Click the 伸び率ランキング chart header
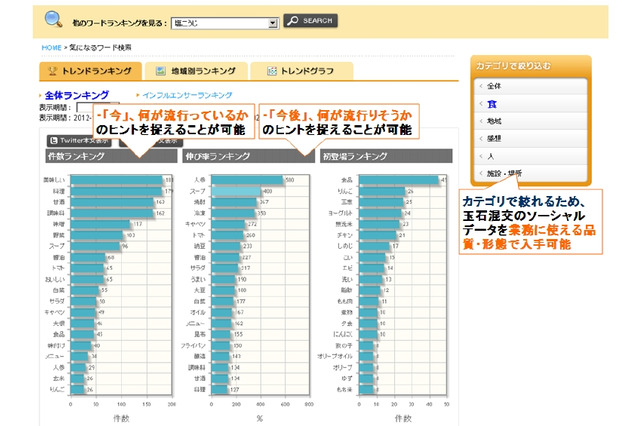Viewport: 640px width, 426px height. click(249, 156)
